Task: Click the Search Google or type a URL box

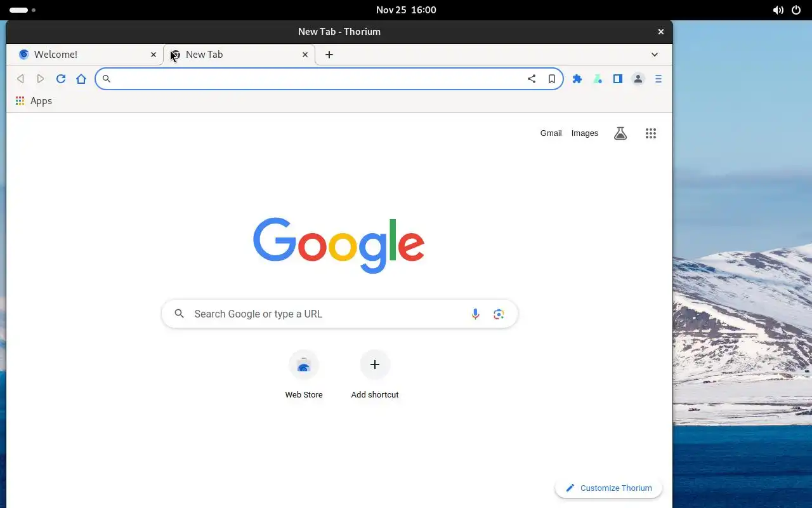Action: tap(339, 314)
